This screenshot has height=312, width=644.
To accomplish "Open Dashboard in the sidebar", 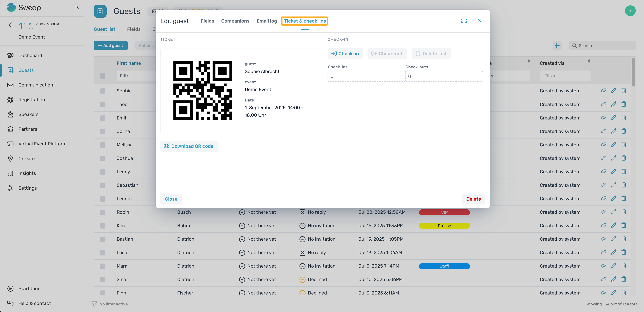I will (x=30, y=55).
